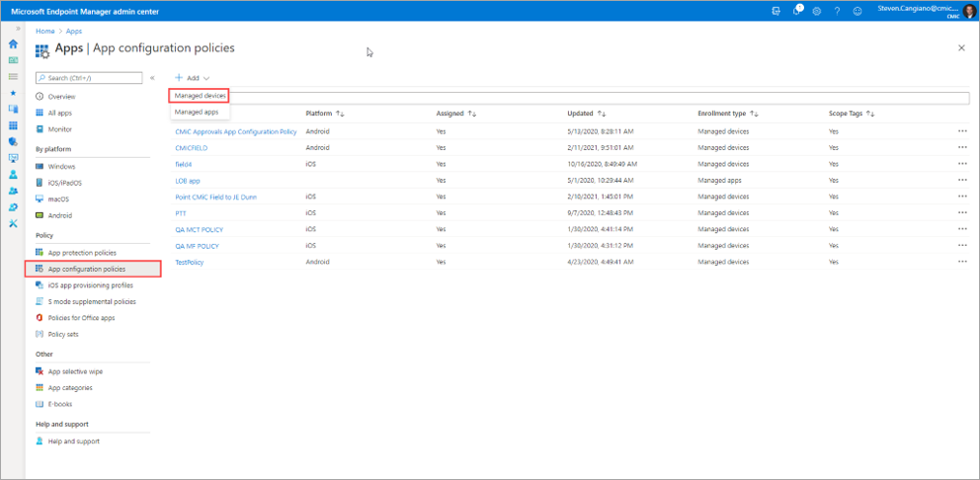Click the Favorites star icon in the left rail

[13, 93]
